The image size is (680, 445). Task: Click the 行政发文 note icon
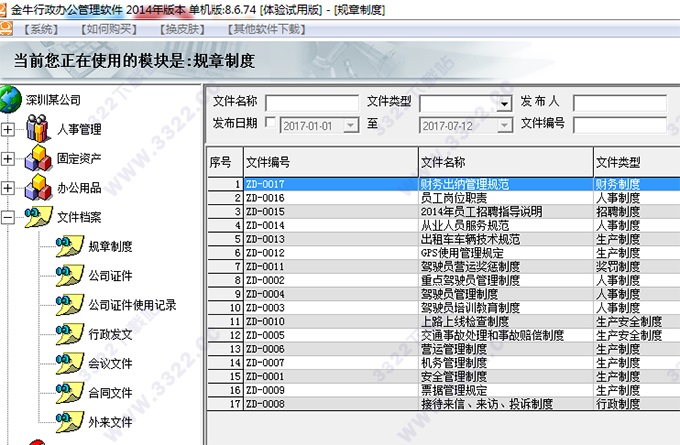click(69, 334)
